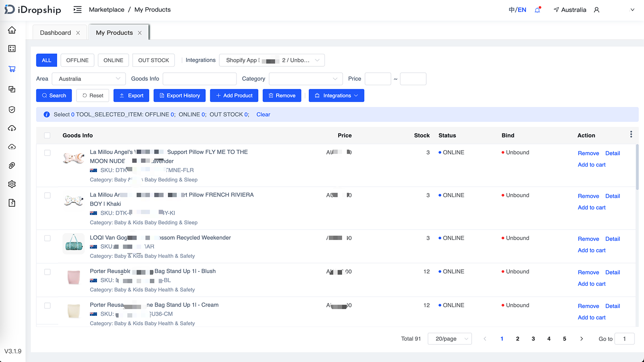The height and width of the screenshot is (362, 644).
Task: Check the FRENCH RIVIERA pillow row
Action: click(47, 195)
